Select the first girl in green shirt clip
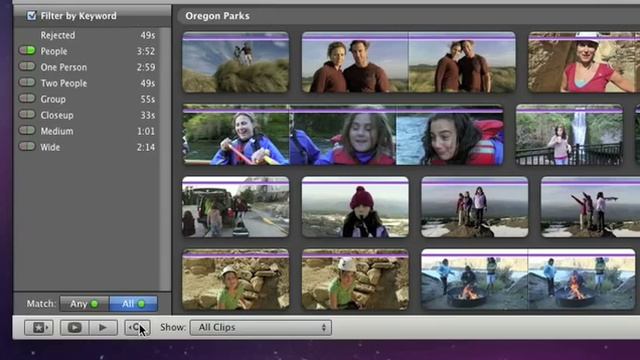The height and width of the screenshot is (360, 640). coord(236,280)
